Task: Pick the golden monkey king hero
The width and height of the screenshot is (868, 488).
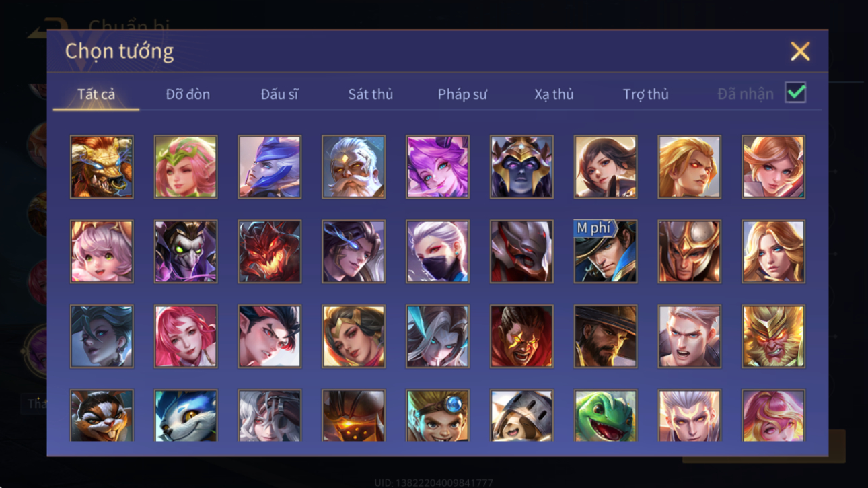Action: point(773,337)
